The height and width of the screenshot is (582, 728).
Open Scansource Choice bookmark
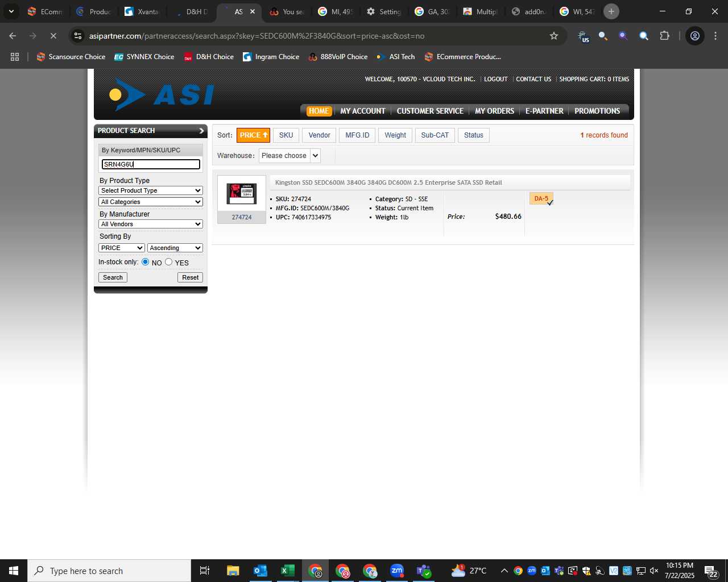[71, 57]
